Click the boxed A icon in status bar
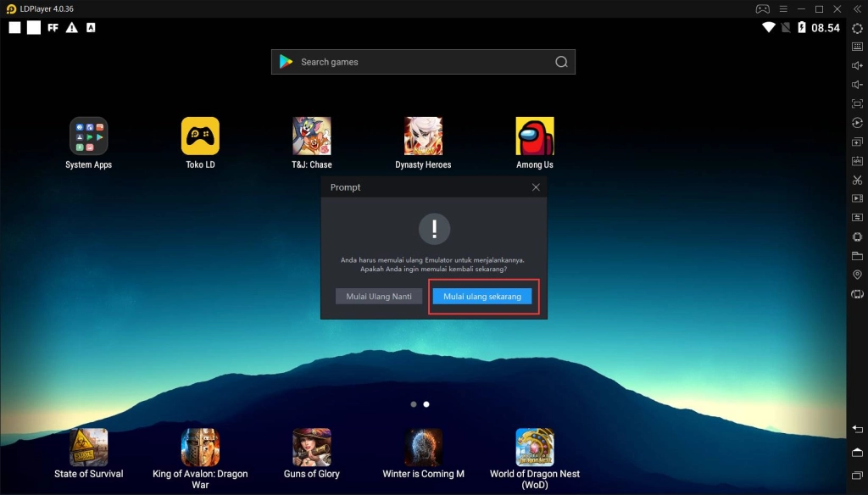The image size is (868, 495). click(91, 28)
